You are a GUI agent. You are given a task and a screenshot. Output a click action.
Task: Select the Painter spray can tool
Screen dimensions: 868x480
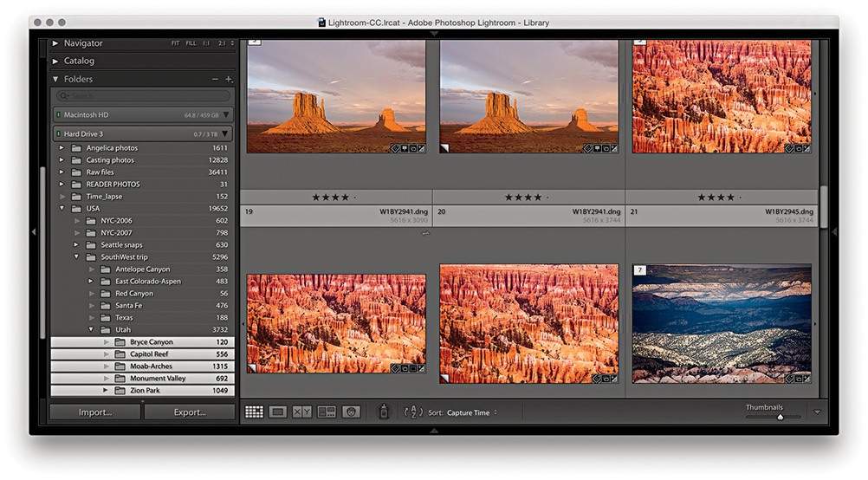point(384,412)
